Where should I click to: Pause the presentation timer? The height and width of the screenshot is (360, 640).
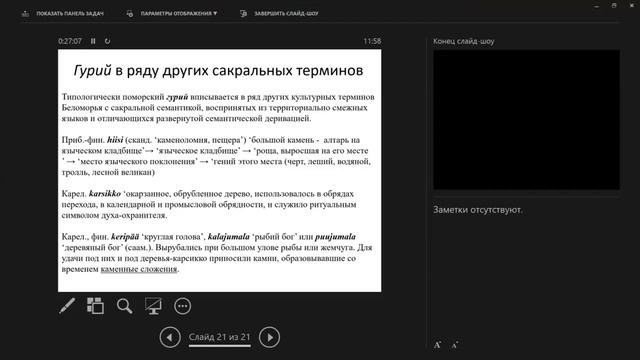[x=93, y=41]
